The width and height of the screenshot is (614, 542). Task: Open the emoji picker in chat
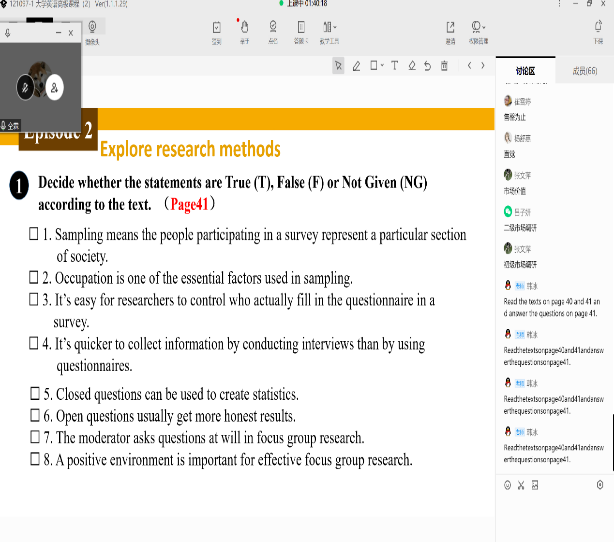(x=508, y=485)
